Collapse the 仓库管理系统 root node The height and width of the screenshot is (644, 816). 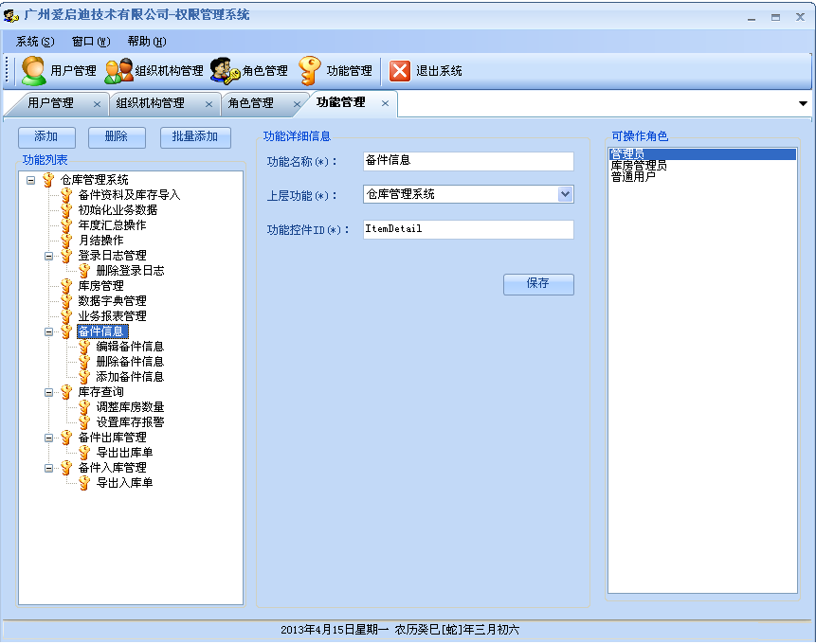pyautogui.click(x=30, y=180)
